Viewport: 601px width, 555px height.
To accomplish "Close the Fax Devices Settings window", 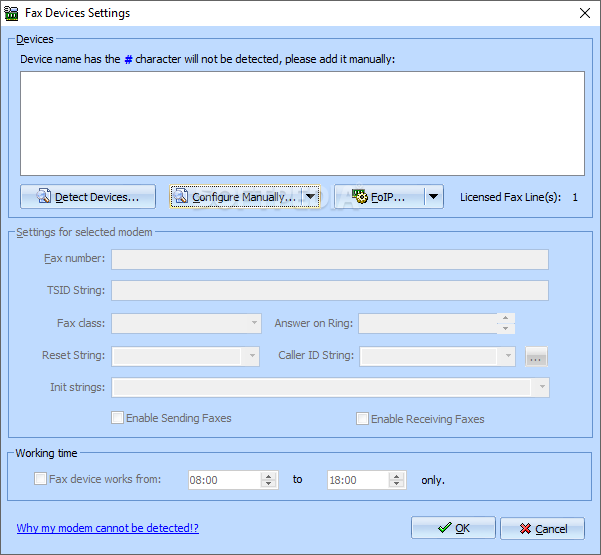I will (585, 13).
